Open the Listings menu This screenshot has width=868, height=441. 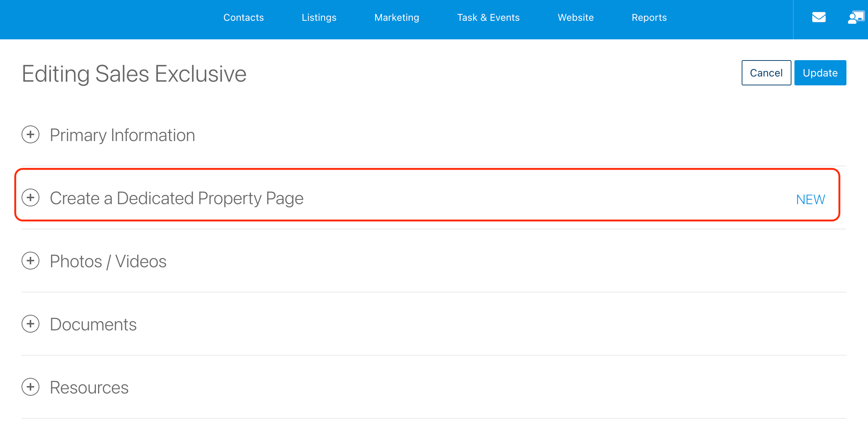pyautogui.click(x=319, y=17)
